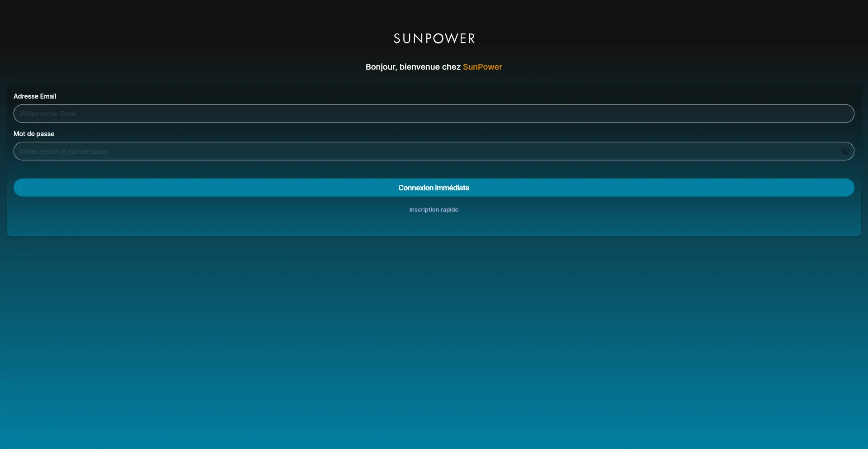
Task: Activate the sign-in button
Action: point(434,187)
